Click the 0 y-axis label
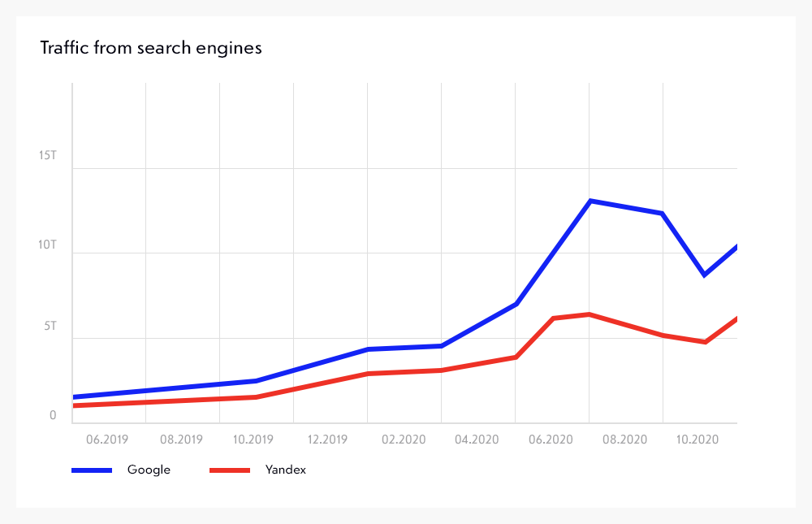The width and height of the screenshot is (812, 524). (53, 415)
